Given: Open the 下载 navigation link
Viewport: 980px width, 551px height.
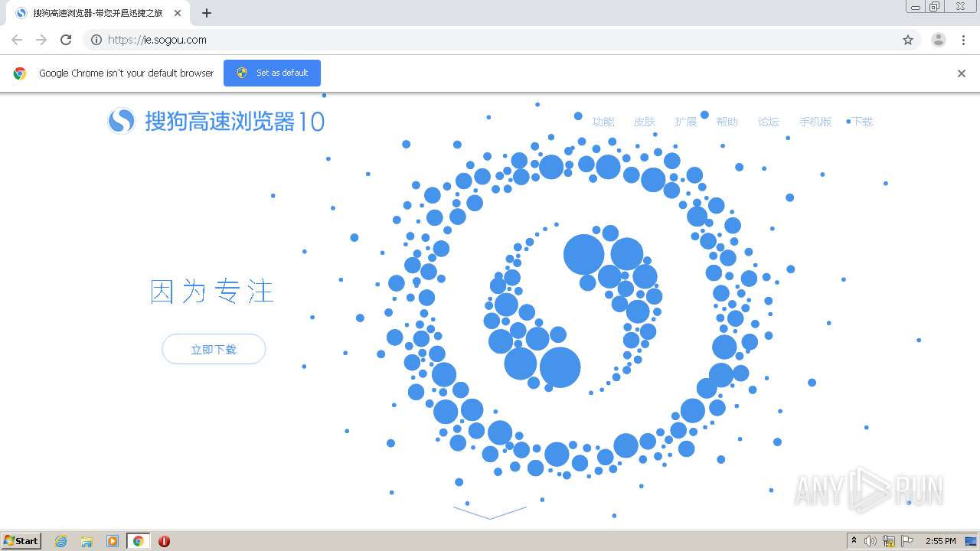Looking at the screenshot, I should pos(862,122).
